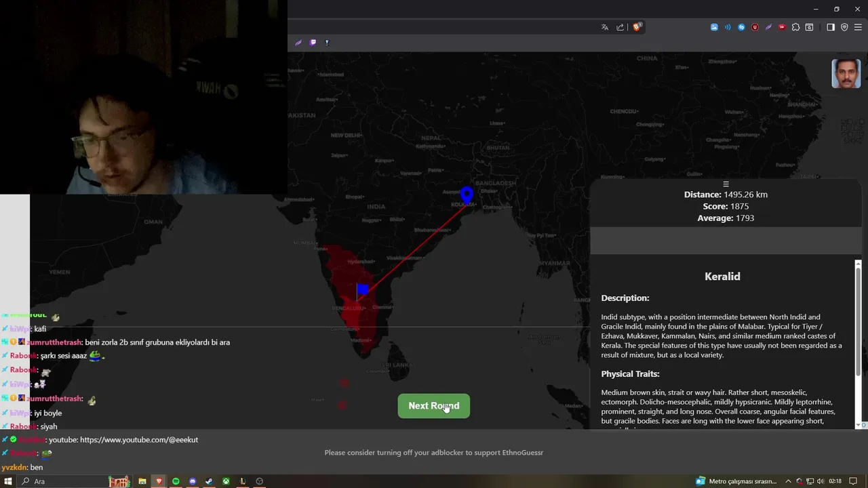Click the purple feather bookmark icon
Screen dimensions: 868x488
coord(298,42)
